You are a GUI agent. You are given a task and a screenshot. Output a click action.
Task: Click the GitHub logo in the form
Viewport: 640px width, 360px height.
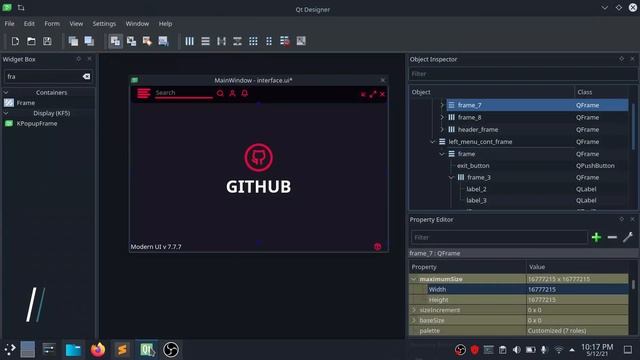(x=258, y=157)
